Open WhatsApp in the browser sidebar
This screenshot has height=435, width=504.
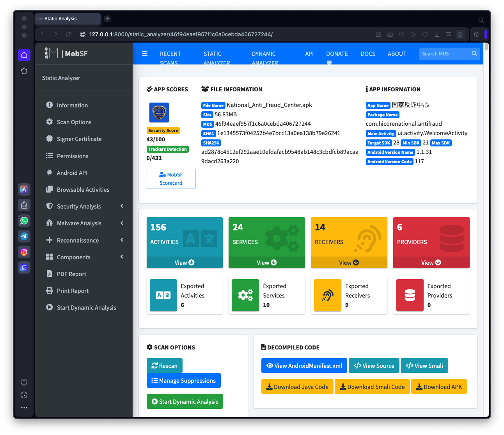[24, 221]
